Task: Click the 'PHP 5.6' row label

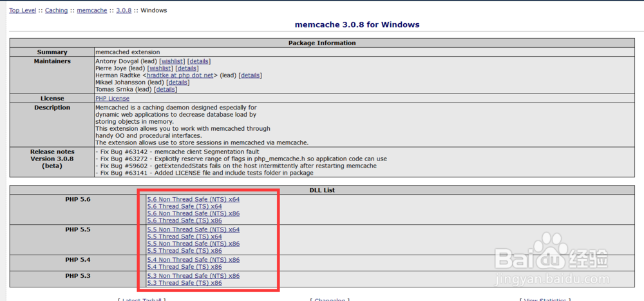Action: 78,199
